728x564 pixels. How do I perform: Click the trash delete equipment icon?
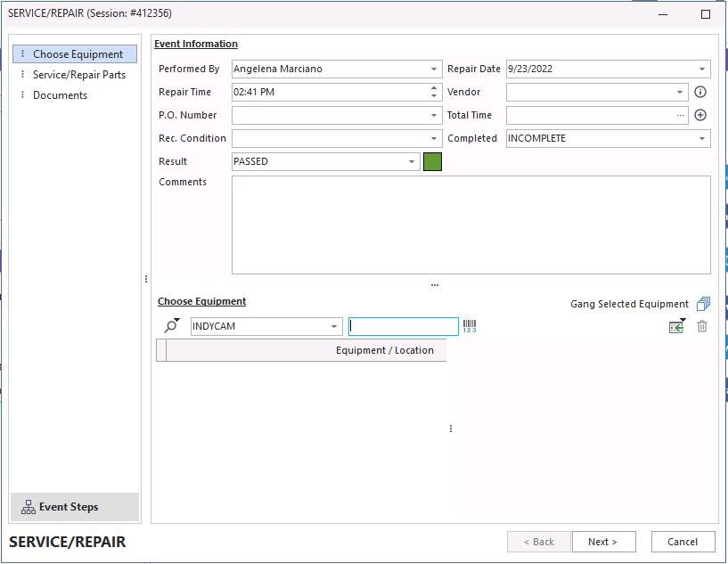[x=702, y=327]
